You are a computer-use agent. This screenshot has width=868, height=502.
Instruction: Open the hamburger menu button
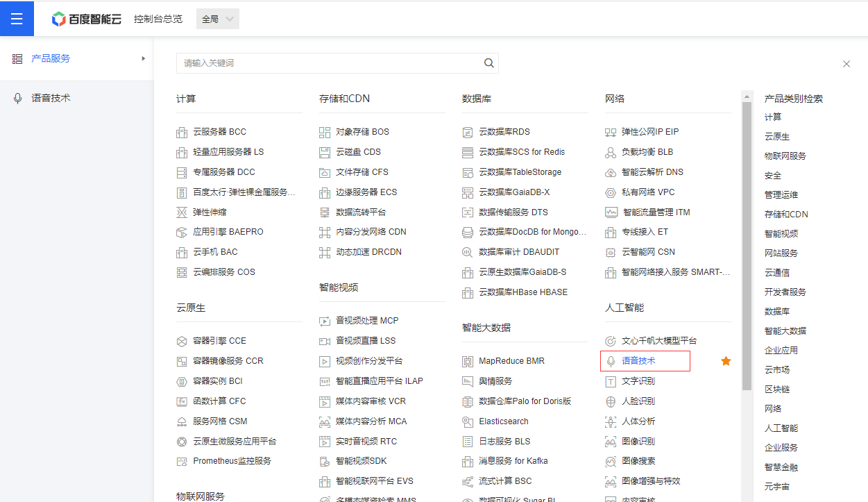coord(17,19)
